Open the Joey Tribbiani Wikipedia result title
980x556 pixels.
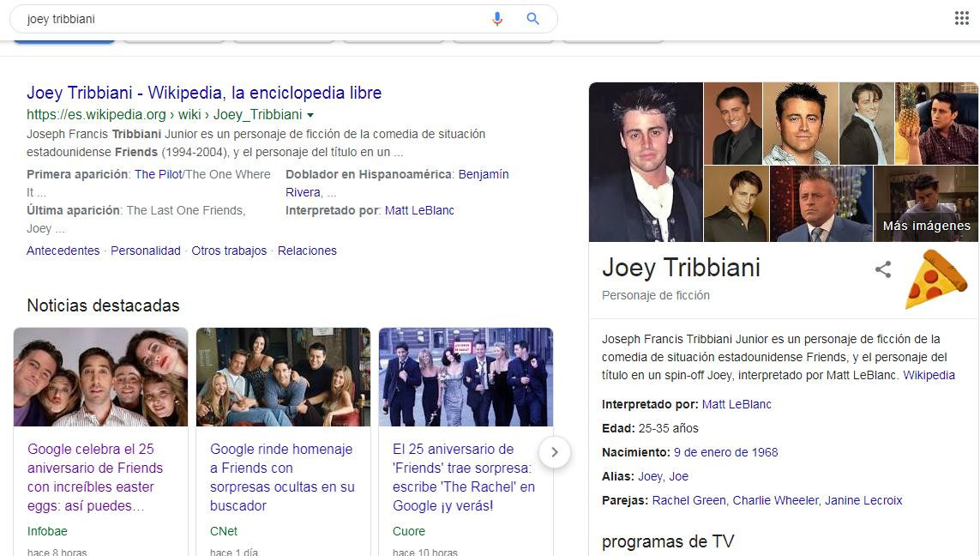[204, 93]
